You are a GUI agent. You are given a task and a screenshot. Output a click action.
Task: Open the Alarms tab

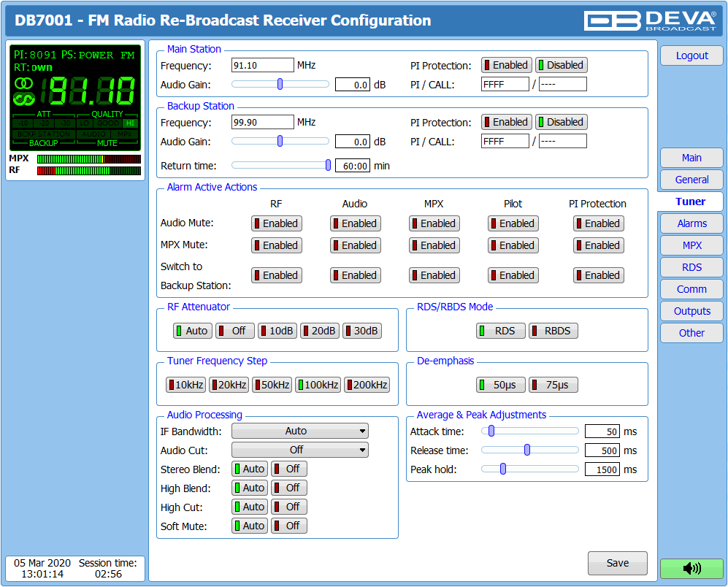pyautogui.click(x=691, y=223)
